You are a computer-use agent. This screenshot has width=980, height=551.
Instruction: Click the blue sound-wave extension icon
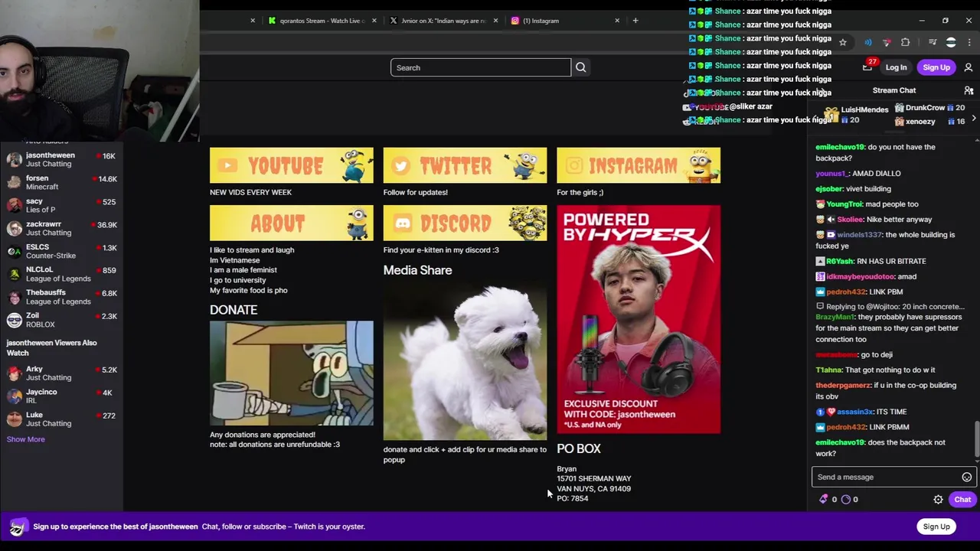[x=867, y=42]
